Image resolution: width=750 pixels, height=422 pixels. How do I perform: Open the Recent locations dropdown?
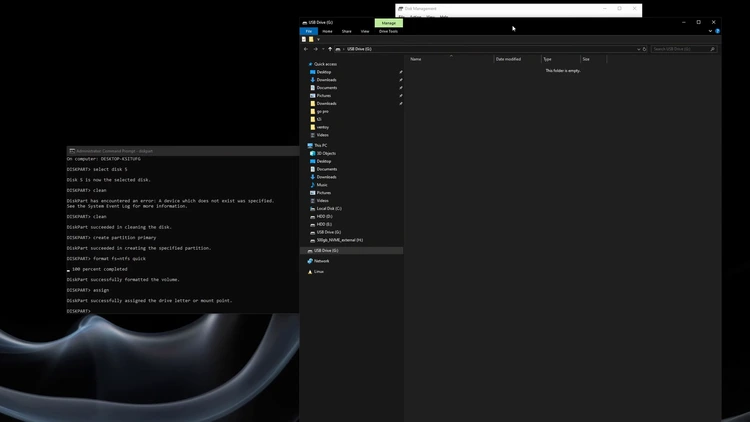point(323,49)
